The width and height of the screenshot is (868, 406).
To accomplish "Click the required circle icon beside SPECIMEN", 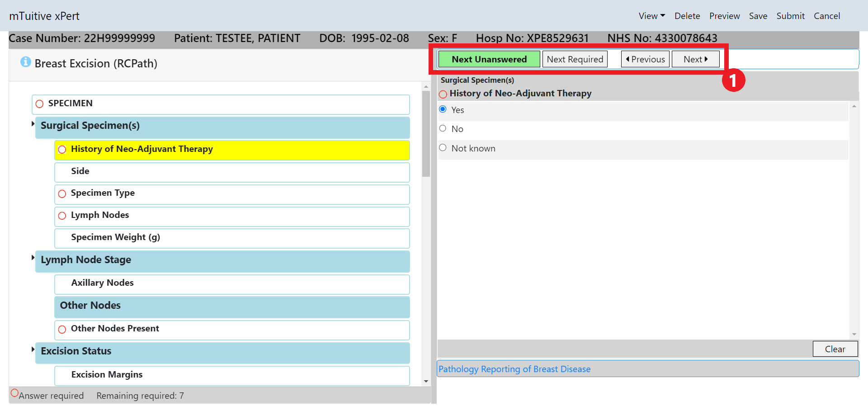I will pos(39,104).
